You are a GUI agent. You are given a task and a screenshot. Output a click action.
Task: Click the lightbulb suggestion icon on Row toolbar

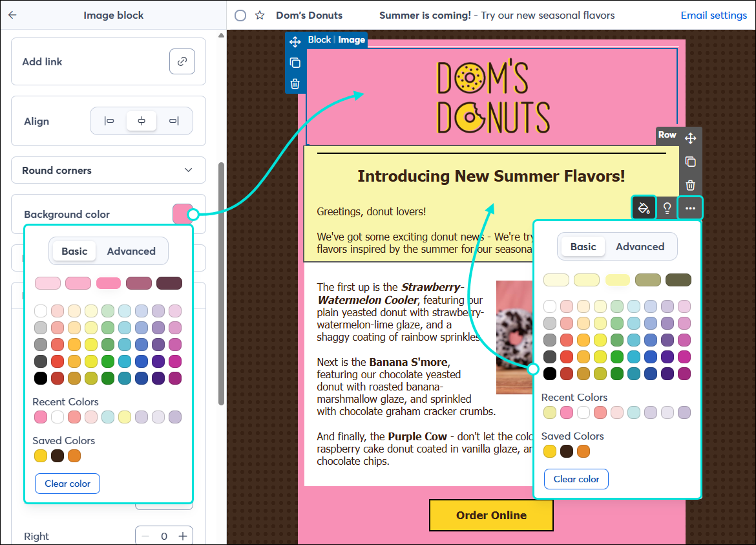(667, 208)
